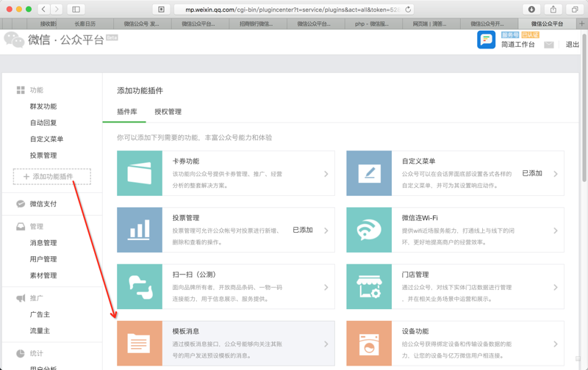Screen dimensions: 588x370
Task: Click the 设备功能 card title
Action: (x=415, y=331)
